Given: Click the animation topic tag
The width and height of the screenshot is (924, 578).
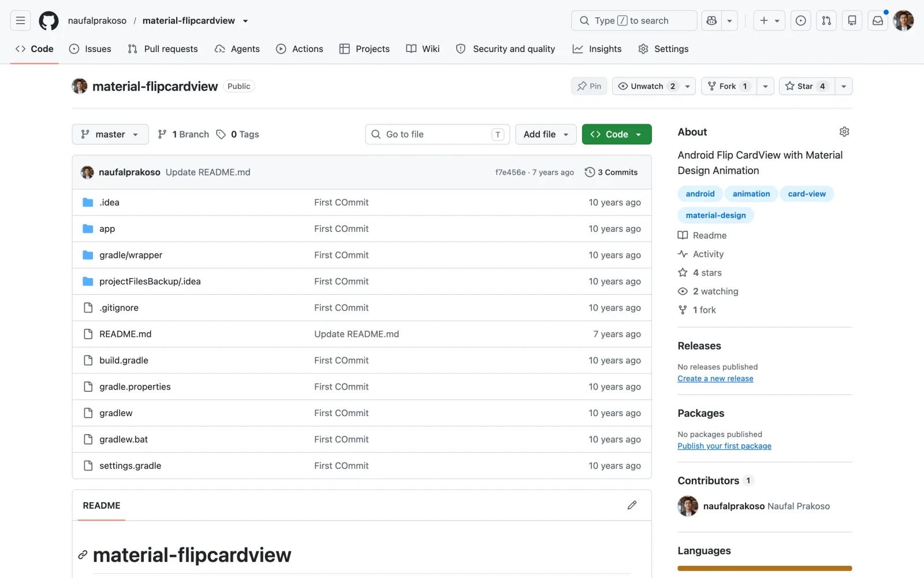Looking at the screenshot, I should [751, 194].
